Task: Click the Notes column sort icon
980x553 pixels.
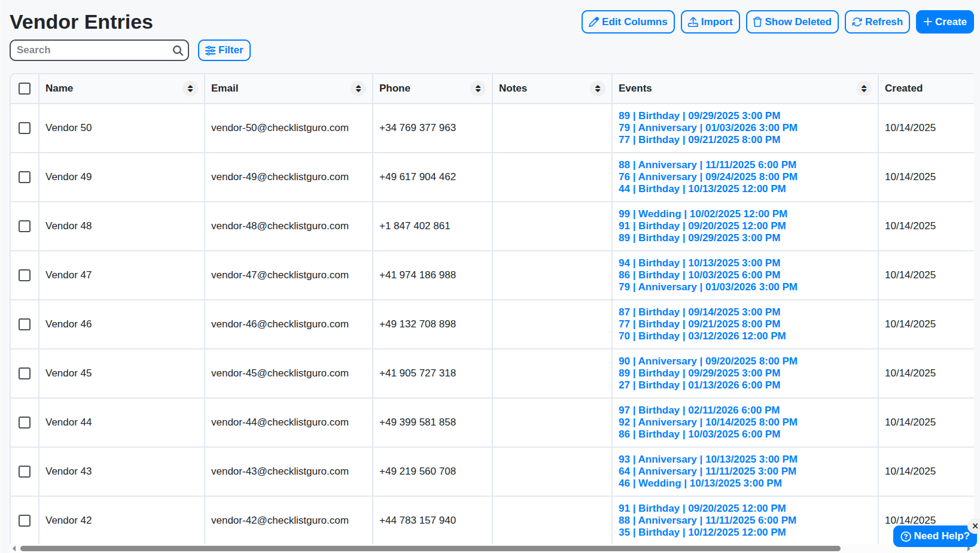Action: click(597, 88)
